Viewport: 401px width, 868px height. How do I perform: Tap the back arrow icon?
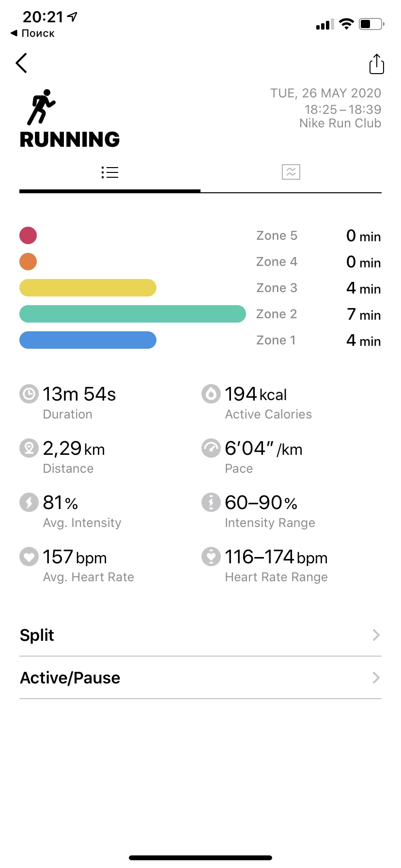point(21,63)
